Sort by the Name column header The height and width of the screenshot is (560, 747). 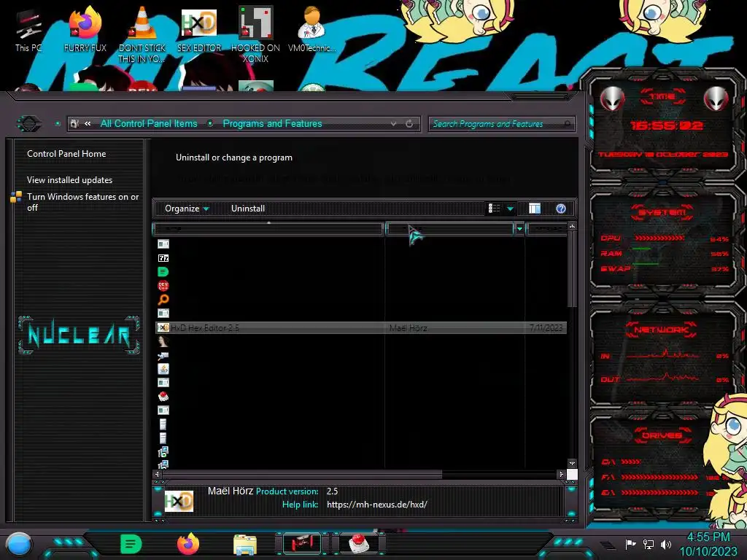coord(268,229)
